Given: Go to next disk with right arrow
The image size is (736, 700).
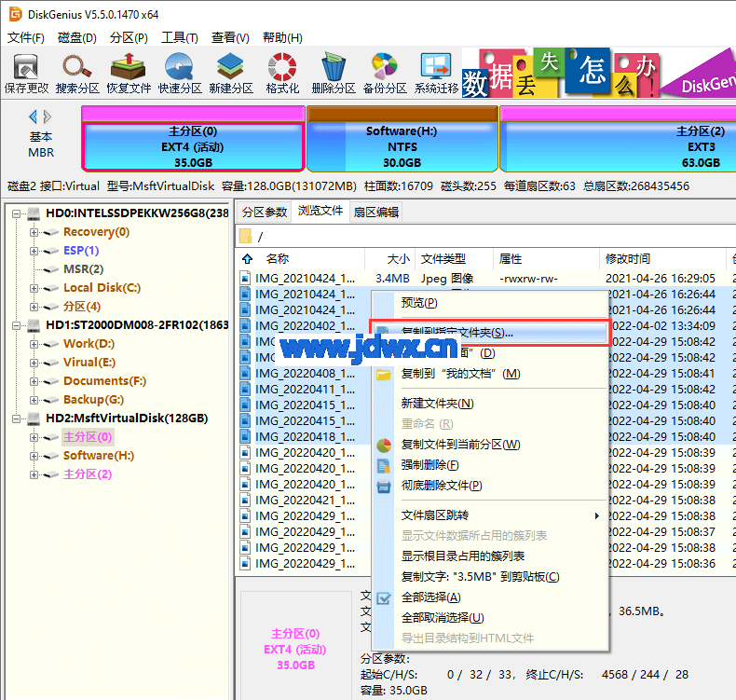Looking at the screenshot, I should click(48, 117).
